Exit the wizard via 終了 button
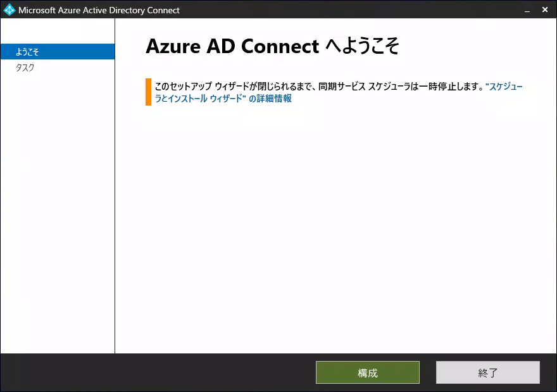The width and height of the screenshot is (557, 392). tap(488, 372)
